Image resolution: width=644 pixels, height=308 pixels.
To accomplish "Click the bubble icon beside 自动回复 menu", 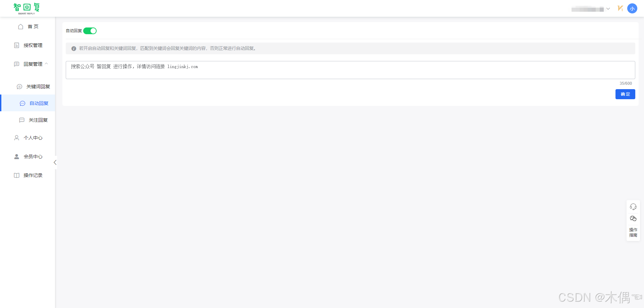I will pyautogui.click(x=22, y=103).
